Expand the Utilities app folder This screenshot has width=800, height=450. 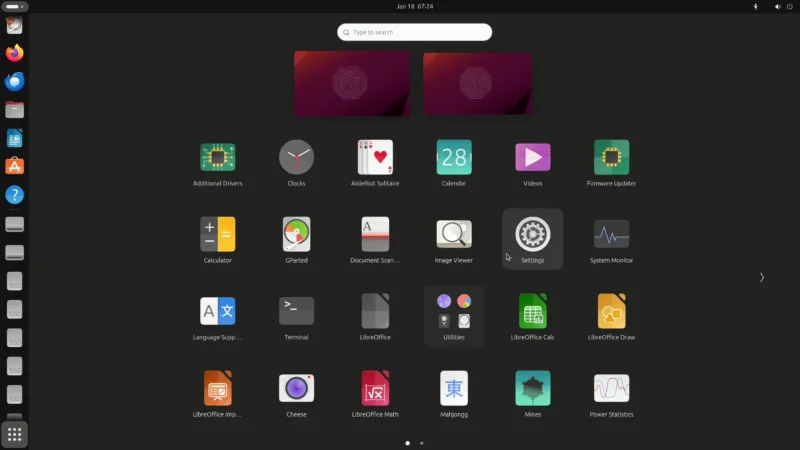tap(454, 311)
